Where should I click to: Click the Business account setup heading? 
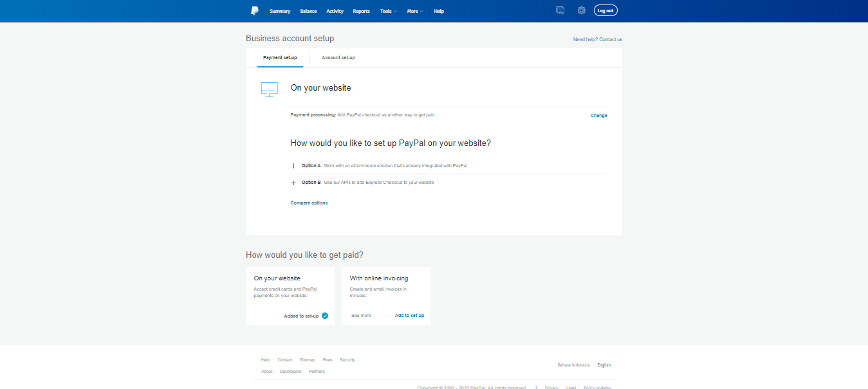[x=290, y=39]
